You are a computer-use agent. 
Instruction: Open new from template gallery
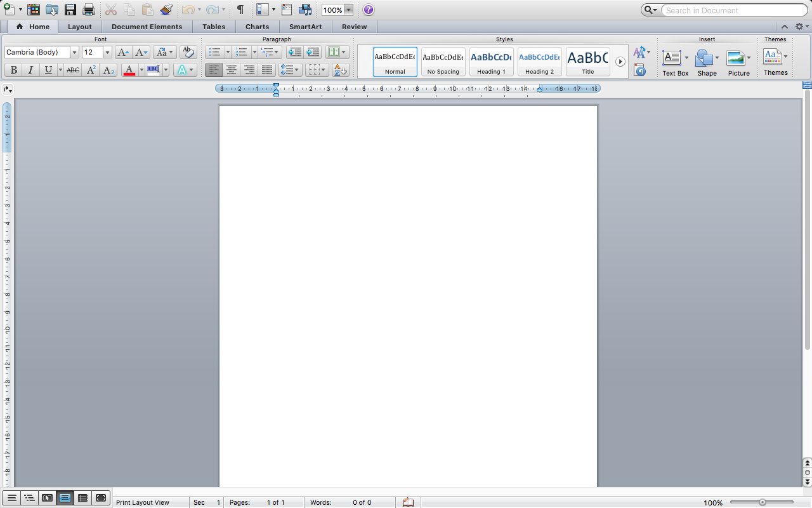(x=34, y=10)
